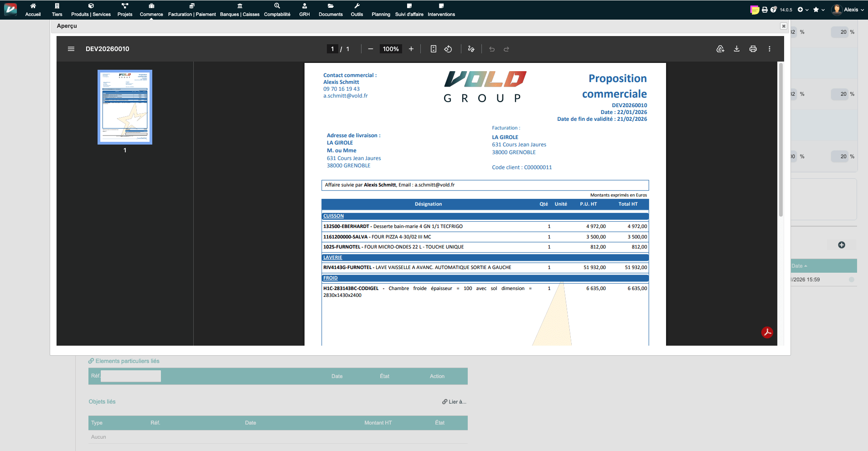
Task: Open the Commerce menu
Action: pos(151,10)
